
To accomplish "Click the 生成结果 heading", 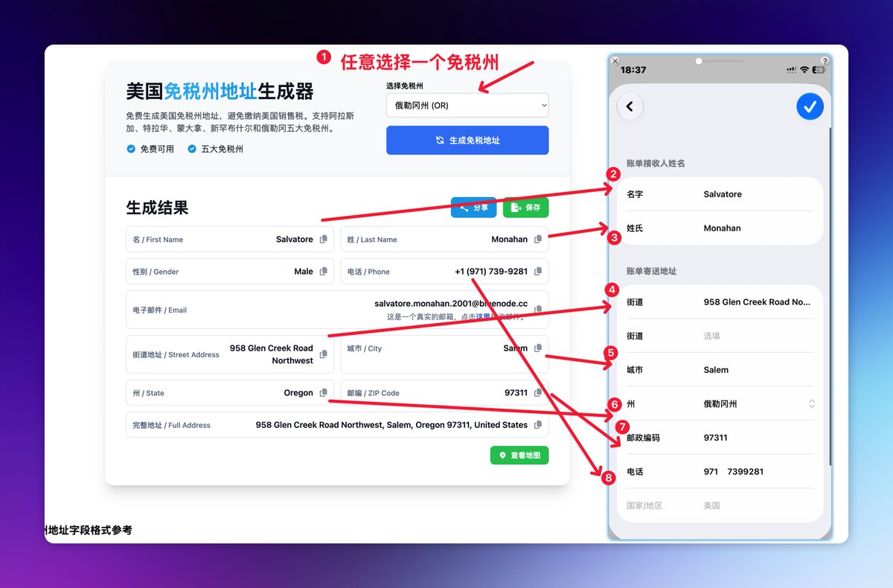I will [157, 208].
